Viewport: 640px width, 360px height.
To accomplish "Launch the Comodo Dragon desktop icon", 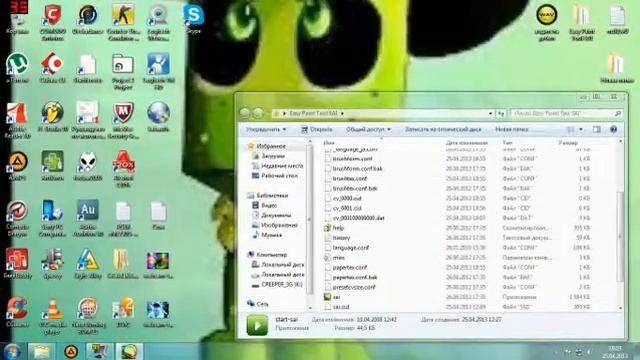I will pyautogui.click(x=17, y=218).
